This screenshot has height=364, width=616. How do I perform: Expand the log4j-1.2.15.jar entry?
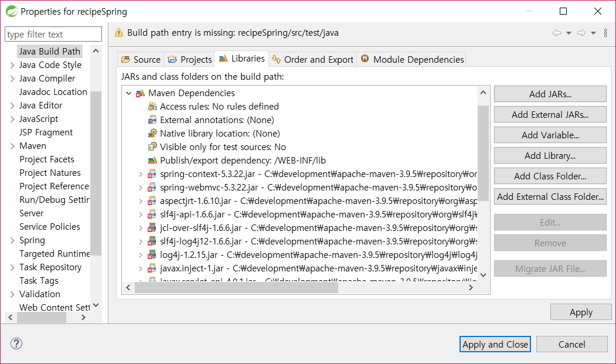(x=140, y=255)
